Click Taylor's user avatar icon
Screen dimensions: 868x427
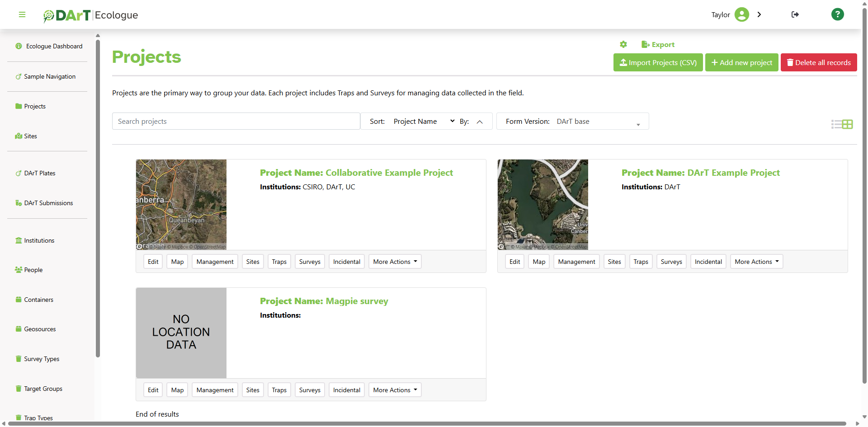(x=741, y=14)
